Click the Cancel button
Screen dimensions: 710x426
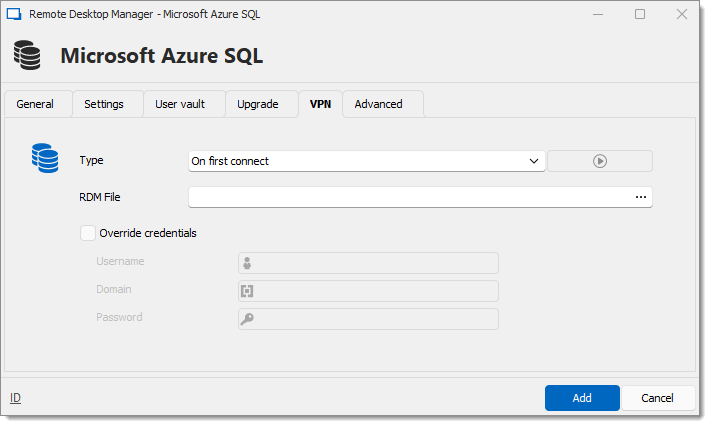[657, 398]
